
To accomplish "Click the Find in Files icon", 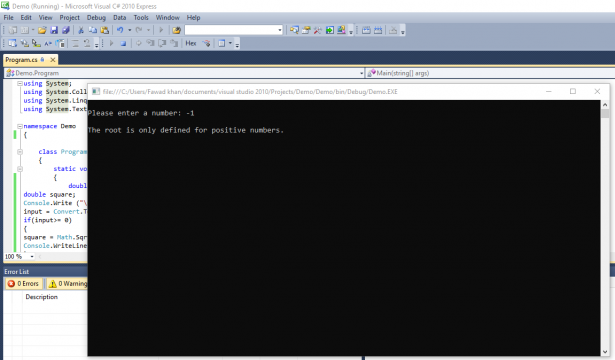I will [176, 30].
